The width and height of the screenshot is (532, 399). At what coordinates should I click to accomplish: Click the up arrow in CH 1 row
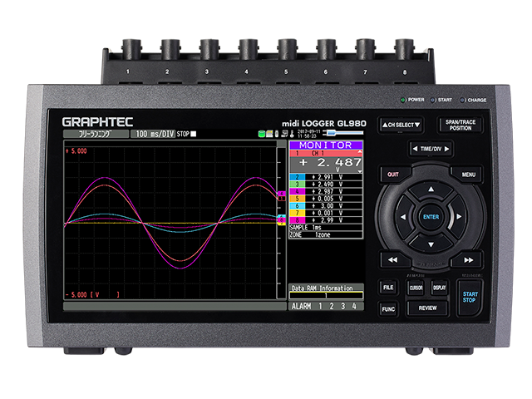pos(360,151)
